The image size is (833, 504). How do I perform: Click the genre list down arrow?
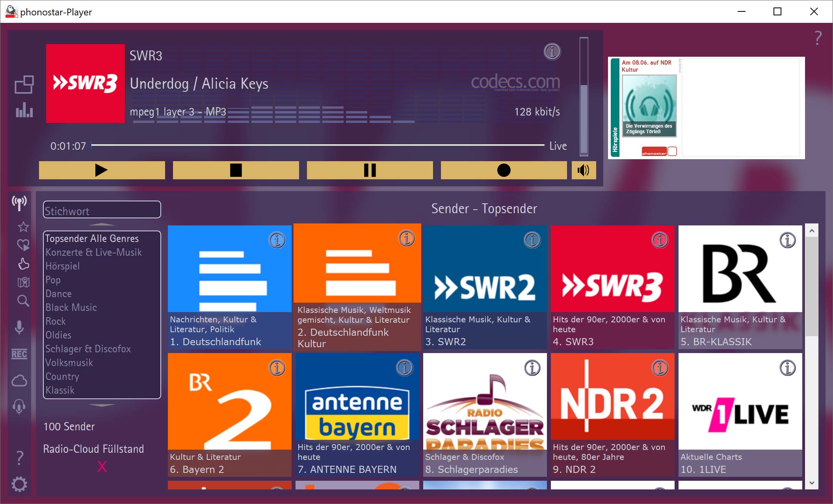[102, 405]
